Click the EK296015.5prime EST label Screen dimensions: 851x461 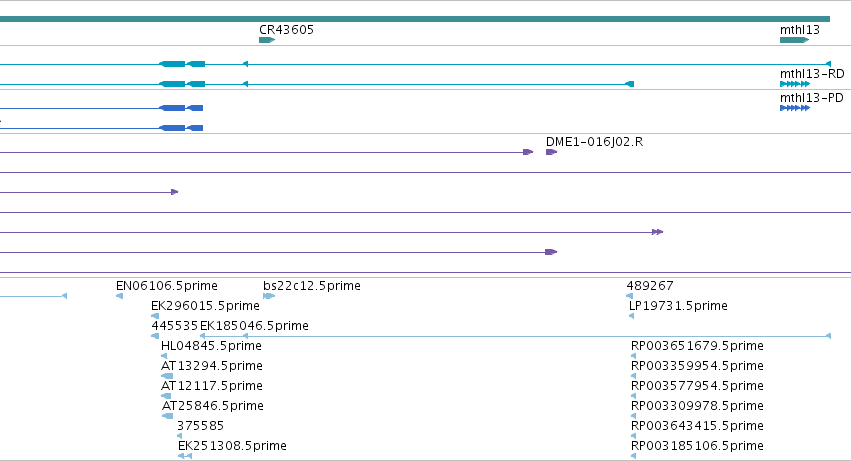point(205,306)
